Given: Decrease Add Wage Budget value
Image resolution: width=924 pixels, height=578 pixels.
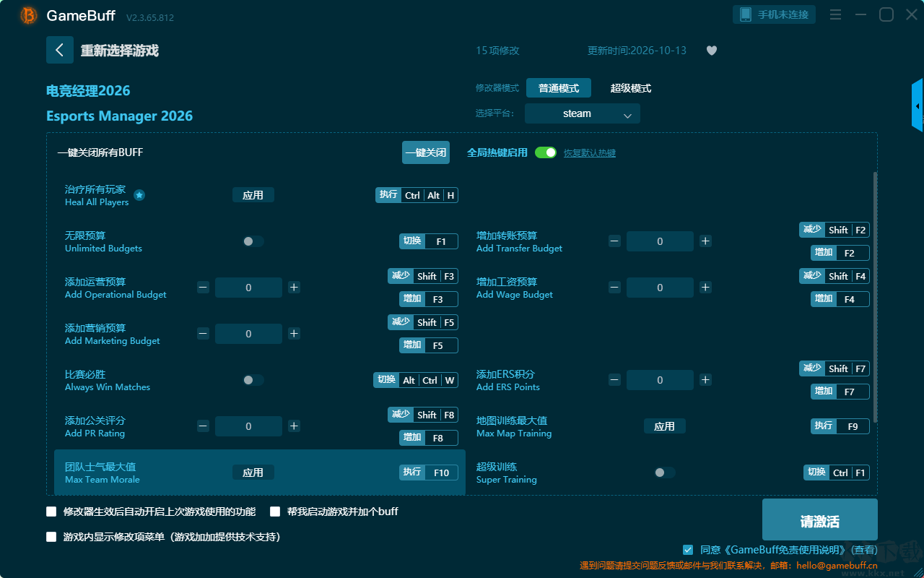Looking at the screenshot, I should (x=614, y=288).
